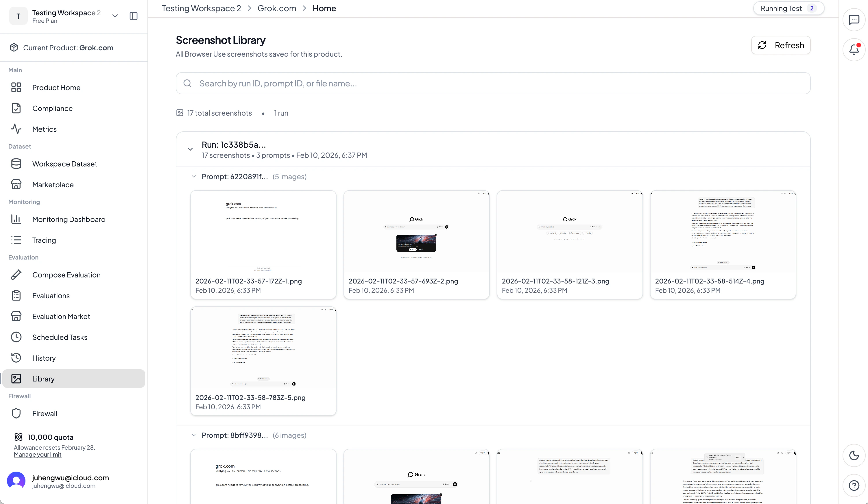The height and width of the screenshot is (504, 868).
Task: Toggle the Running Test indicator
Action: point(788,8)
